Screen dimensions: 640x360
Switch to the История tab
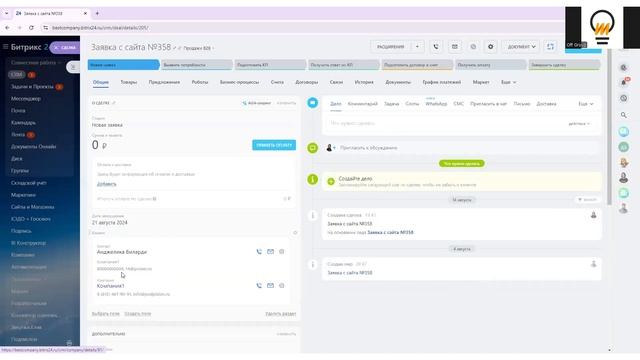(x=364, y=82)
